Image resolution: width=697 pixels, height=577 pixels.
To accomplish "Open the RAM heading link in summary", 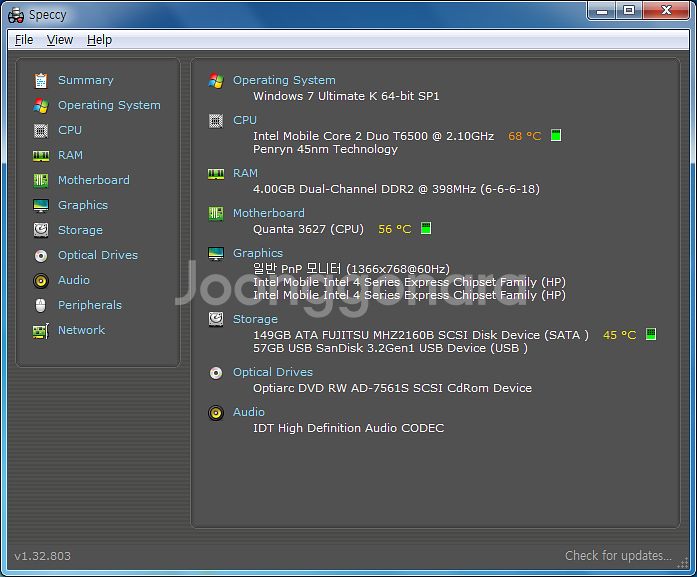I will [x=245, y=173].
